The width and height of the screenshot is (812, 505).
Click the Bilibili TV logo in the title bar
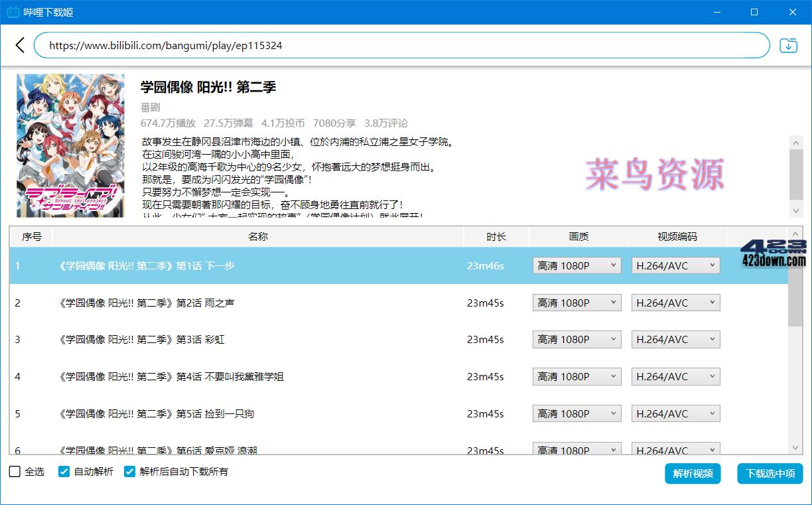[x=13, y=12]
